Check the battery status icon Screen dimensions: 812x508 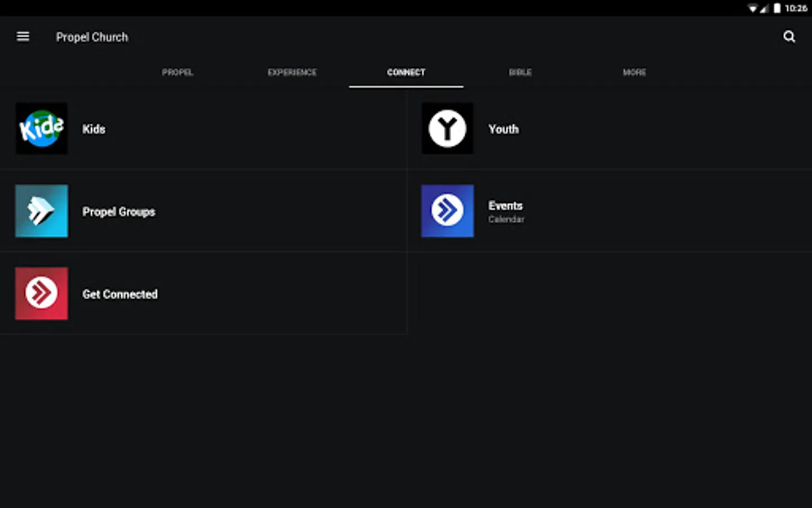[x=777, y=8]
